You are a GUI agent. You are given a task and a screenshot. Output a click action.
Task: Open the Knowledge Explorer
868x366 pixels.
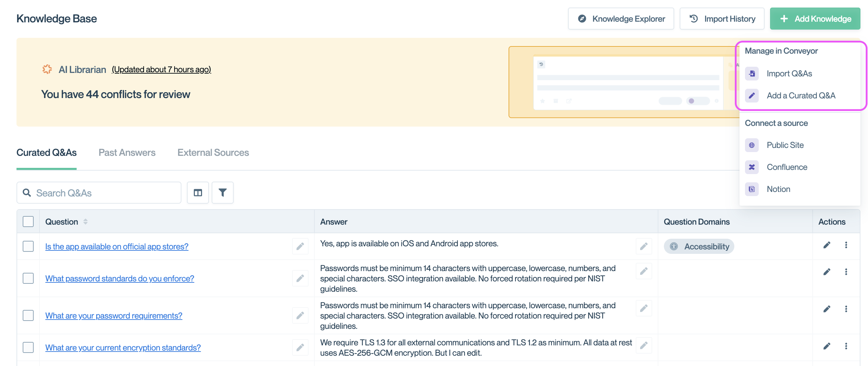click(x=621, y=19)
